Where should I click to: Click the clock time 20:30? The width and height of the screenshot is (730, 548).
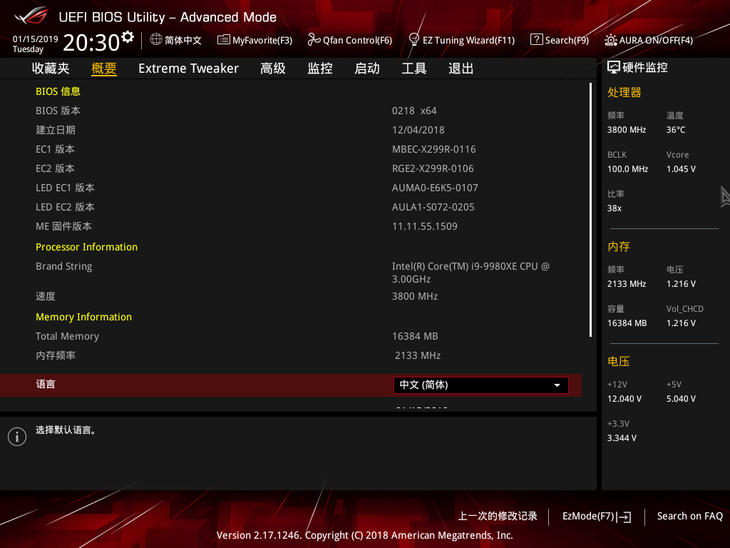tap(92, 42)
